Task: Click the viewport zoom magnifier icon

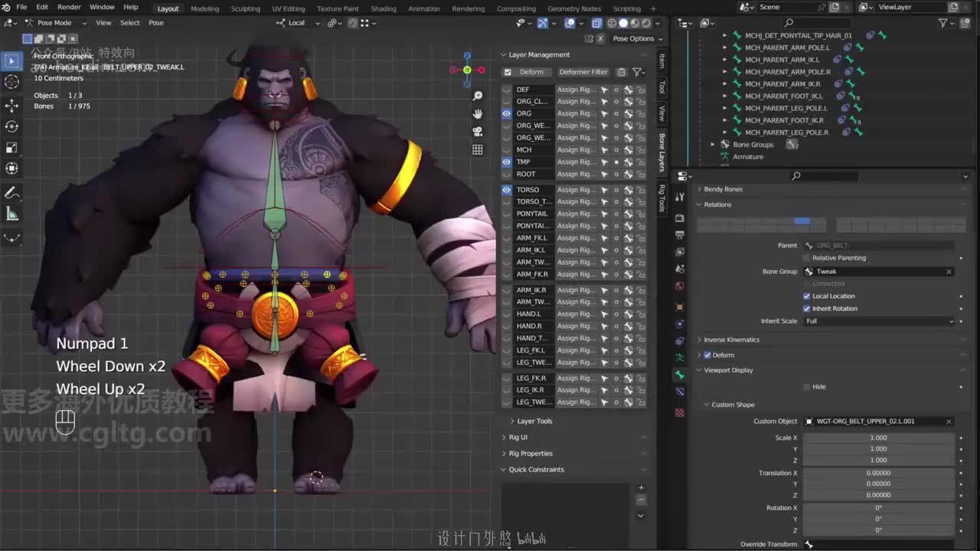Action: click(478, 96)
